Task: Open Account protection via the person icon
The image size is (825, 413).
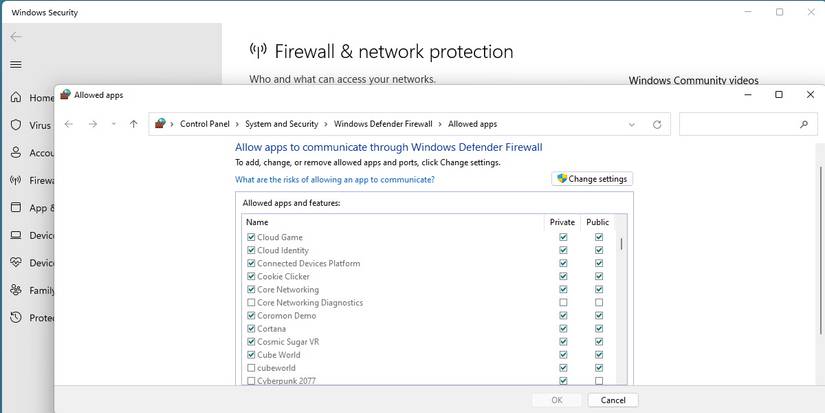Action: pyautogui.click(x=16, y=153)
